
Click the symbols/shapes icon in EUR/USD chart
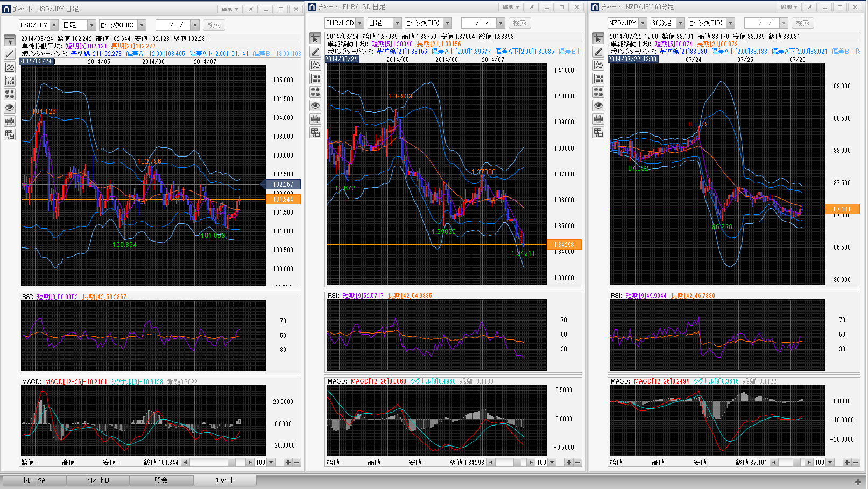click(315, 92)
